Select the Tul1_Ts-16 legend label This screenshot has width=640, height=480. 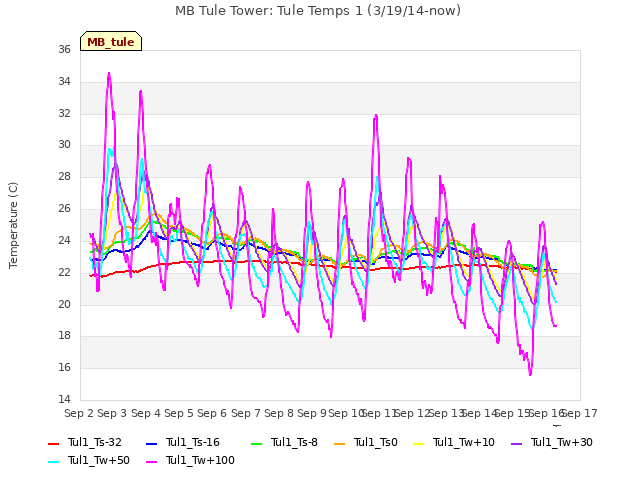[x=193, y=442]
